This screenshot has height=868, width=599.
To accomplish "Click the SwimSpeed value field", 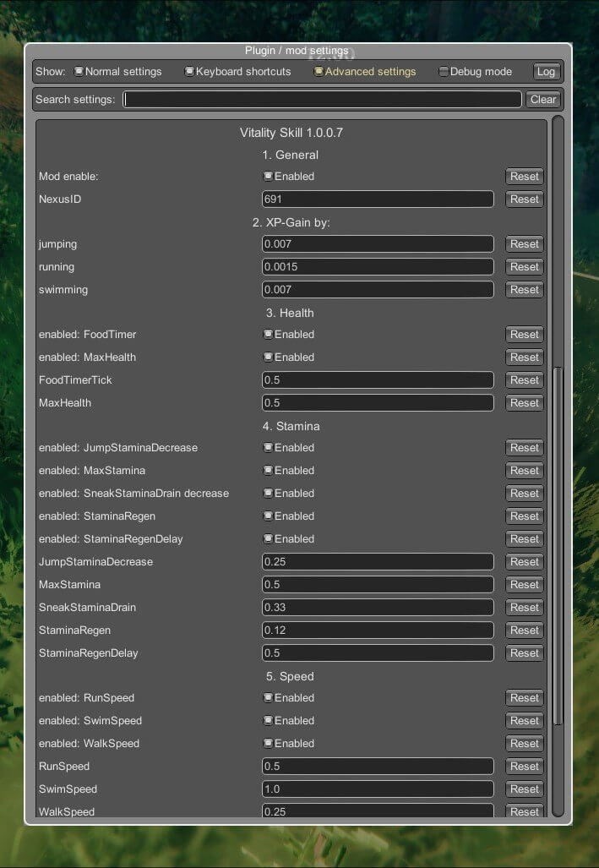I will tap(377, 789).
